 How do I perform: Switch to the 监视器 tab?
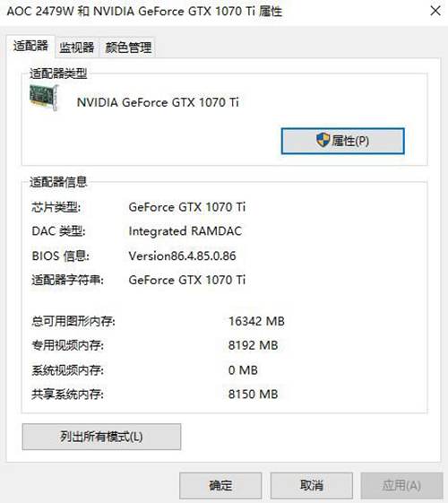(77, 48)
